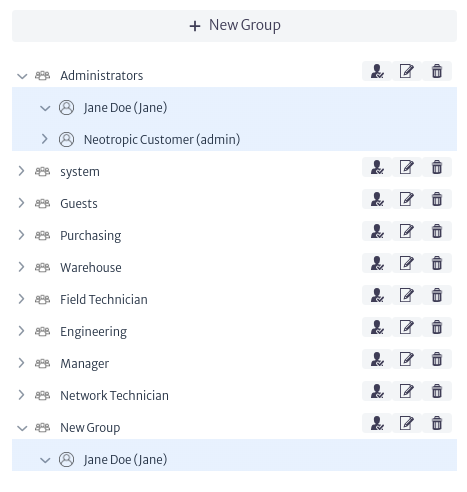This screenshot has width=467, height=492.
Task: Collapse the New Group tree node
Action: pos(22,428)
